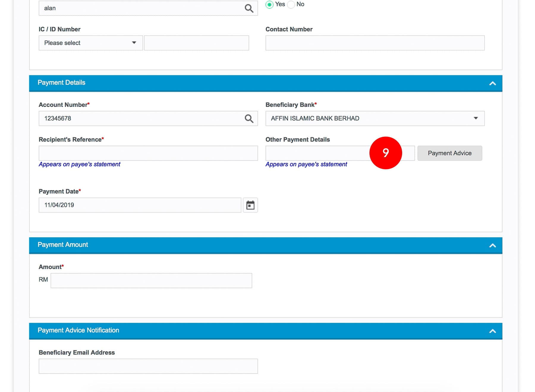Viewport: 535px width, 392px height.
Task: Click the Account Number field containing 12345678
Action: pyautogui.click(x=140, y=118)
